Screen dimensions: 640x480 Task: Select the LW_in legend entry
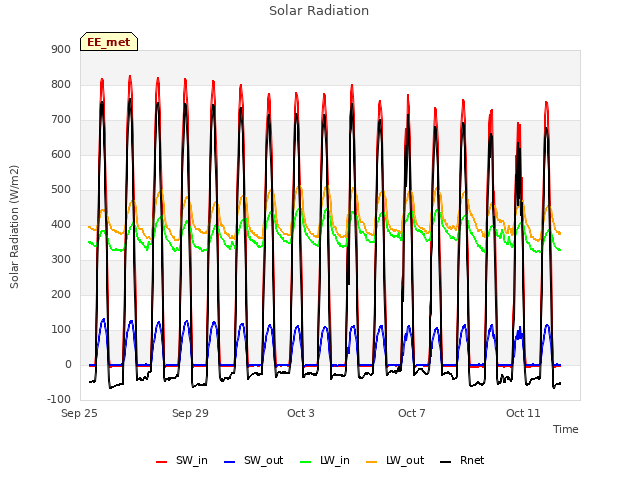(325, 460)
